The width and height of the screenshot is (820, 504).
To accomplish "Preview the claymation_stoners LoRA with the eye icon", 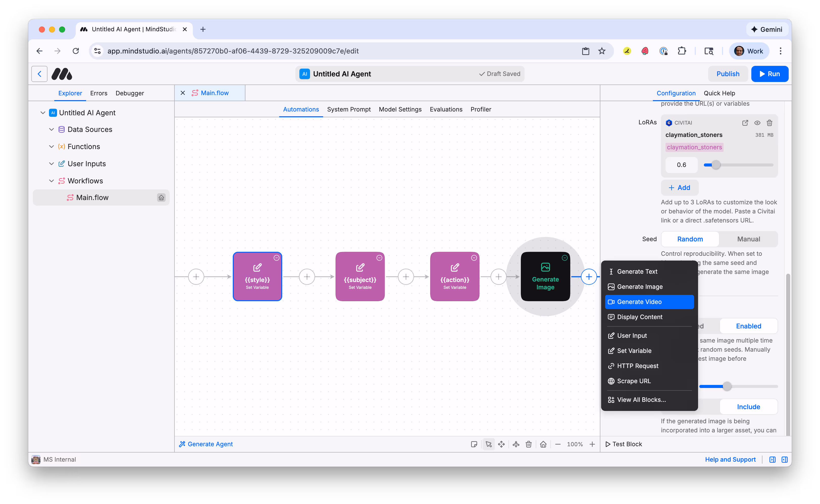I will (757, 123).
